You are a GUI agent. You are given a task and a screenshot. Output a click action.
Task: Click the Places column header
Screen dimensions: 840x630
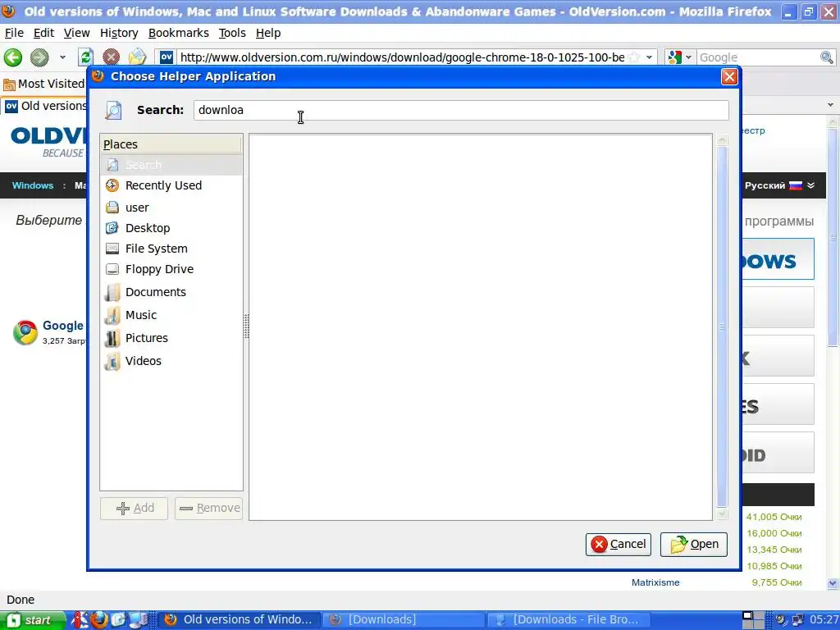[x=171, y=144]
